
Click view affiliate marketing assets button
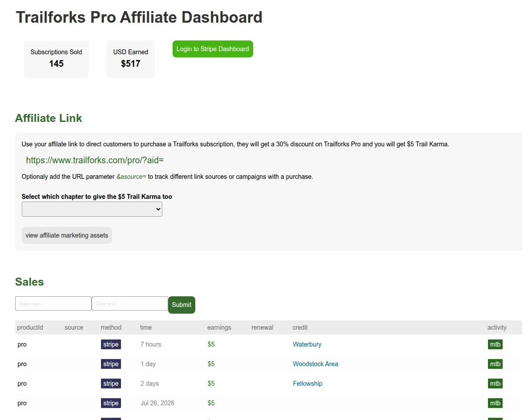[67, 235]
